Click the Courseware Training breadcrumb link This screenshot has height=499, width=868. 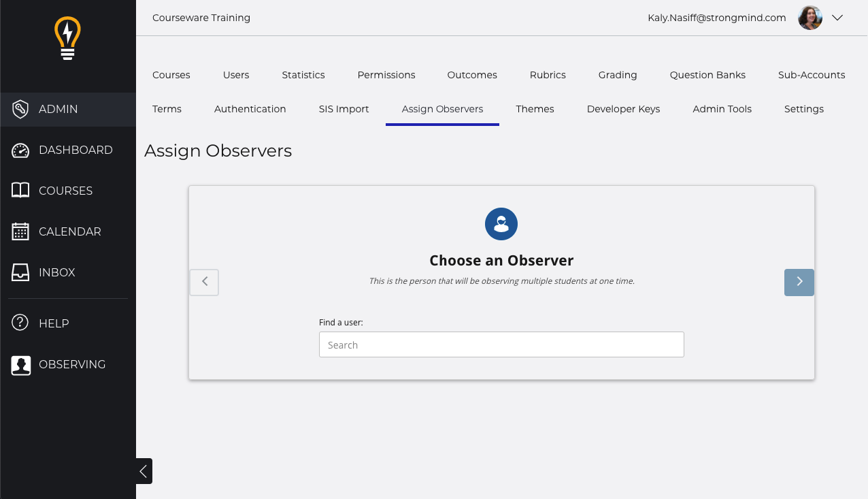pos(201,18)
